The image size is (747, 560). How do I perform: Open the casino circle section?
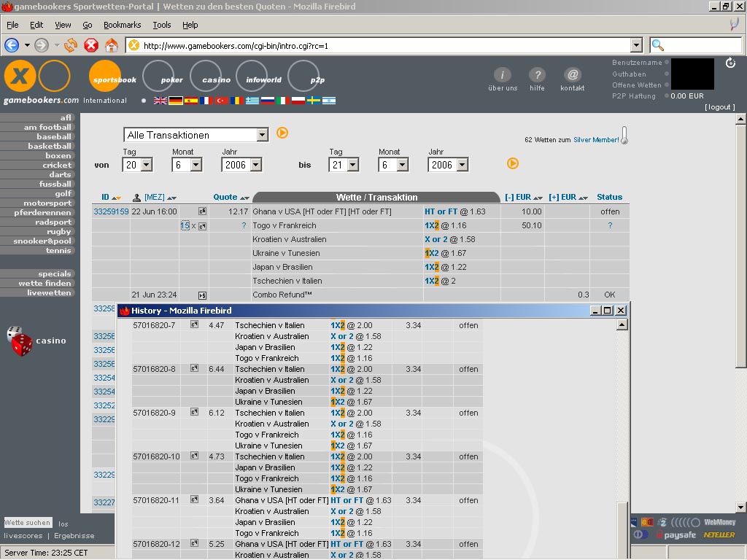click(x=206, y=76)
